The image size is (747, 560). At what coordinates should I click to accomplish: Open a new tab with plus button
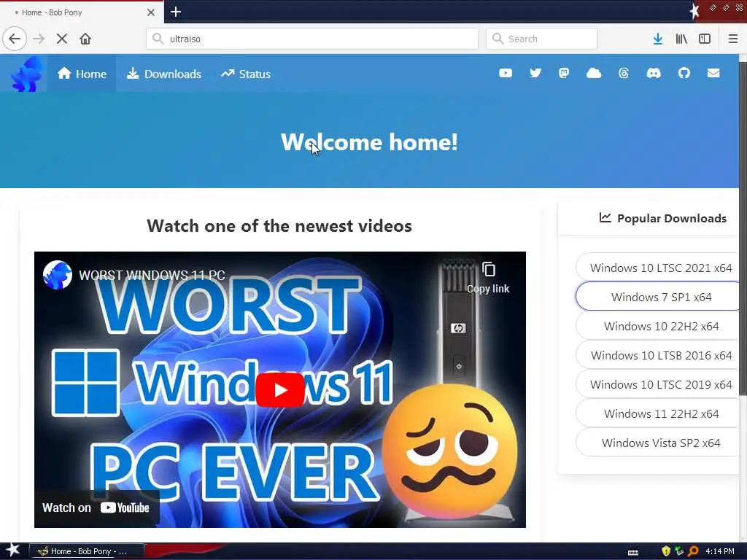[176, 12]
